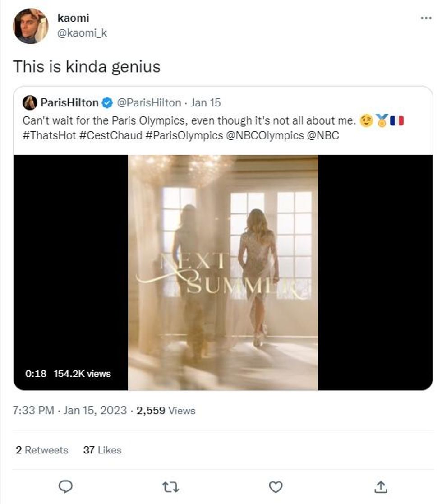Click the @NBCOlympics mention

pos(265,135)
